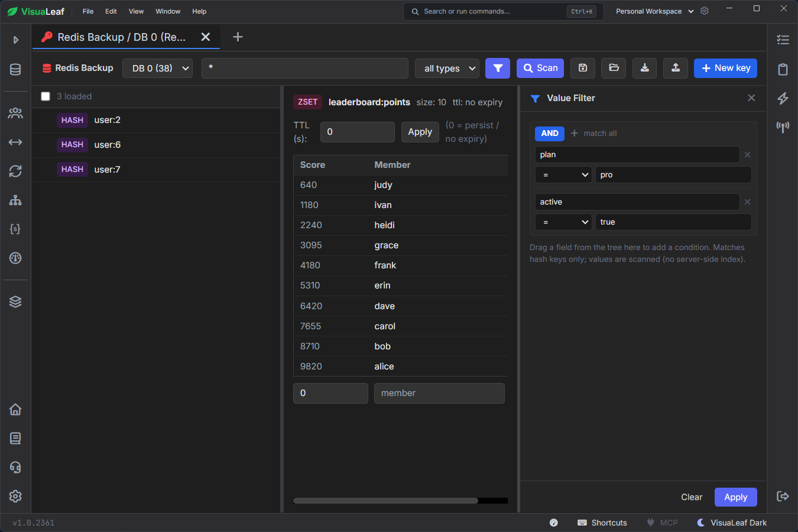Screen dimensions: 798x532
Task: Click the sign-out icon on right rail
Action: 783,496
